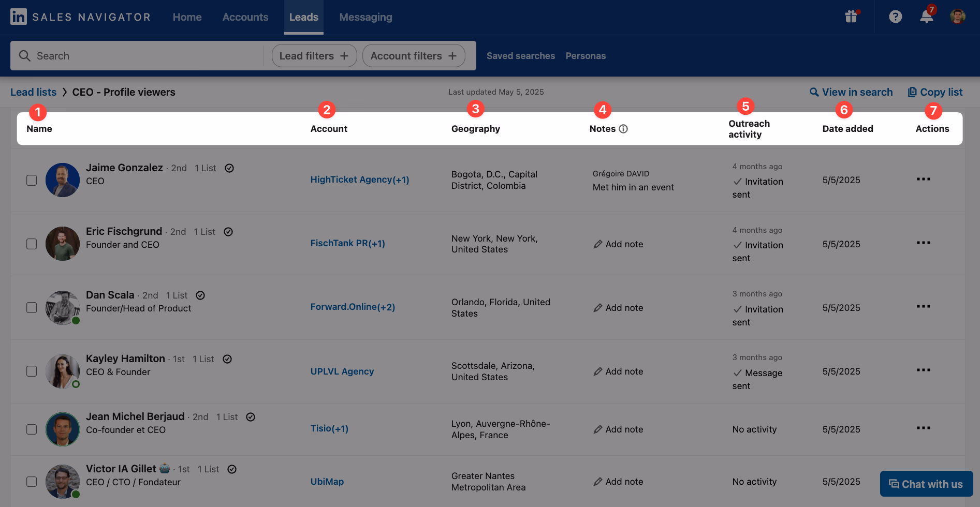Go to the Accounts tab

[x=245, y=17]
